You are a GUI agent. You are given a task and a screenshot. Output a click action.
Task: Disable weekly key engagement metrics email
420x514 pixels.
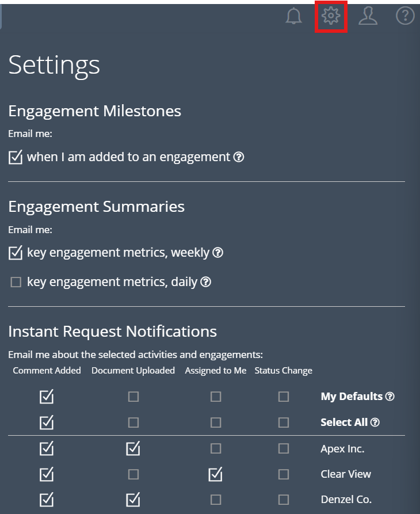coord(16,252)
